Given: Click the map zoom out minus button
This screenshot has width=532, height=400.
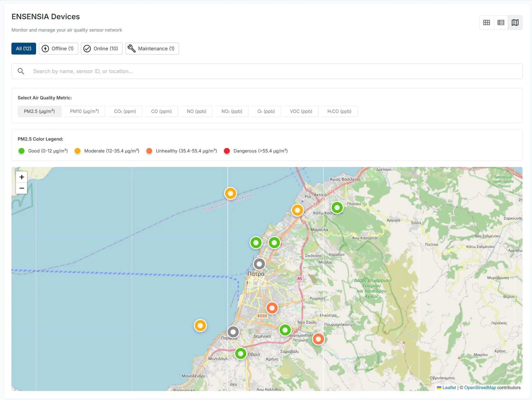Looking at the screenshot, I should [22, 188].
